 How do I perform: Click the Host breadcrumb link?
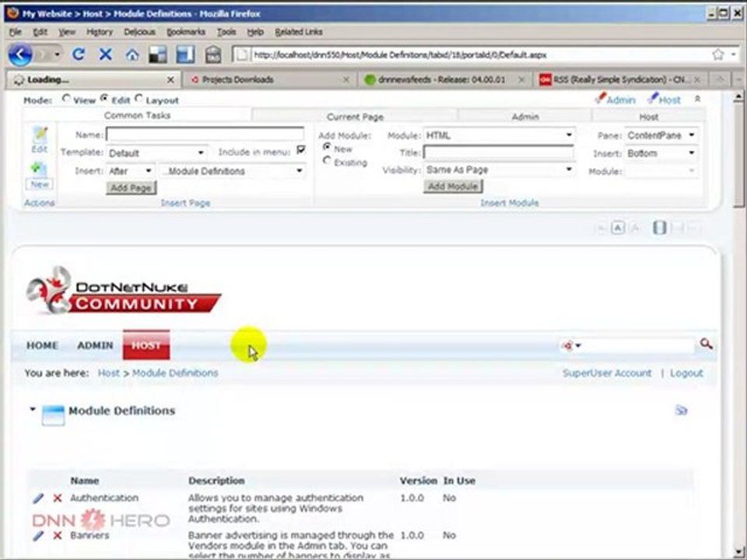109,373
